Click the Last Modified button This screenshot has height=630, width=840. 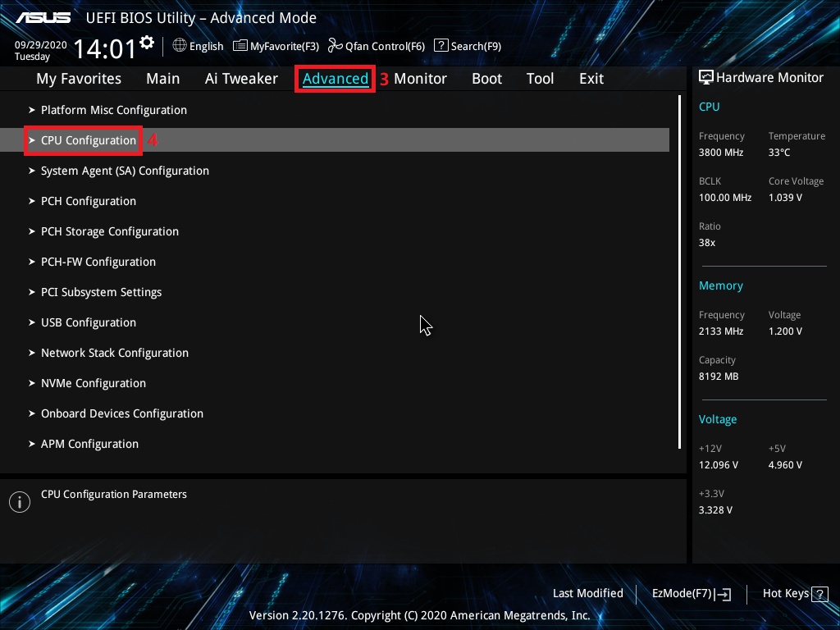coord(588,593)
